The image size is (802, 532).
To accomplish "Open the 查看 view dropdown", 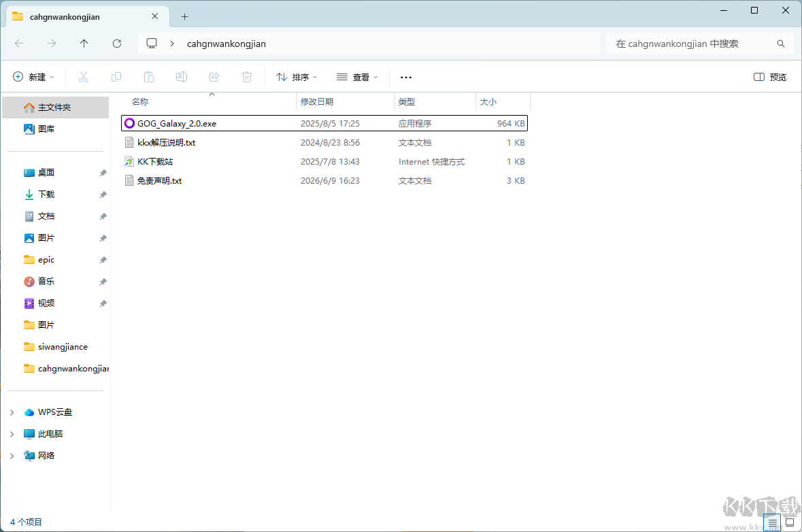I will coord(357,78).
